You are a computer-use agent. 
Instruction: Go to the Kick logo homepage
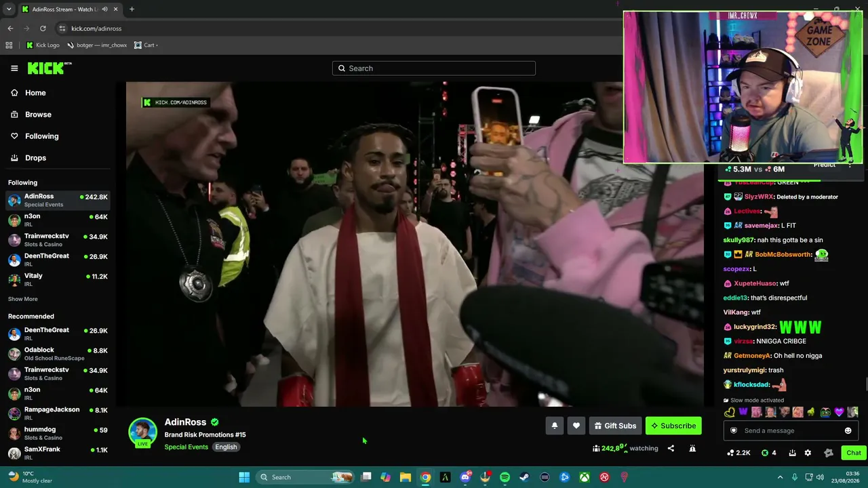[x=49, y=68]
